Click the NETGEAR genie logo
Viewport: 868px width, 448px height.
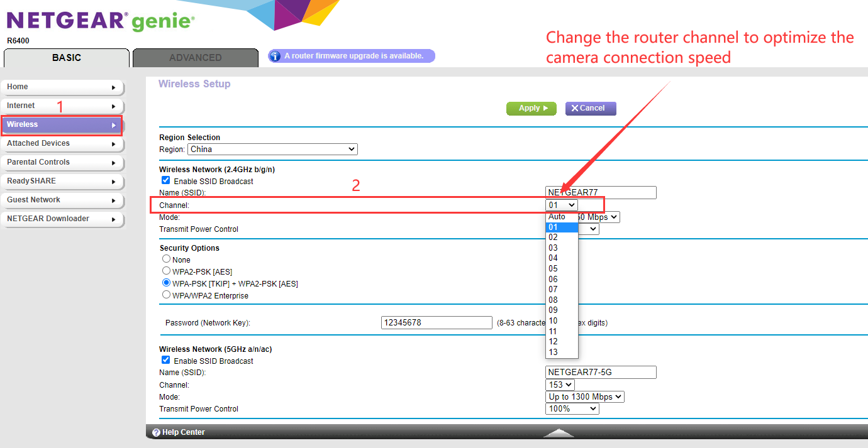click(x=101, y=21)
